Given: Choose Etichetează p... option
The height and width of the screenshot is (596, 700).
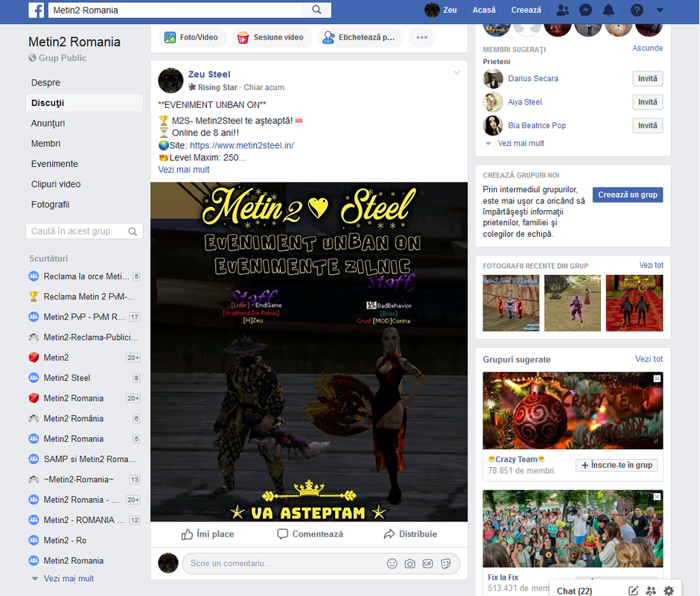Looking at the screenshot, I should [360, 37].
